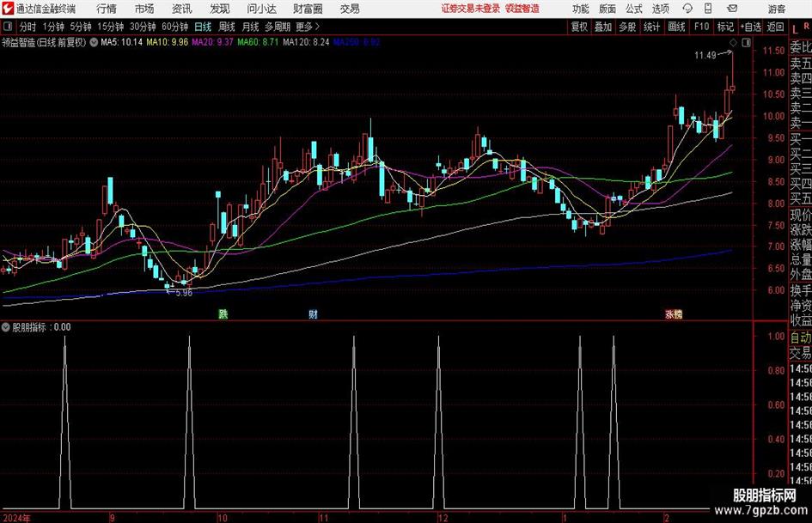Open the 公式 menu
Screen dimensions: 812x523
pos(634,9)
